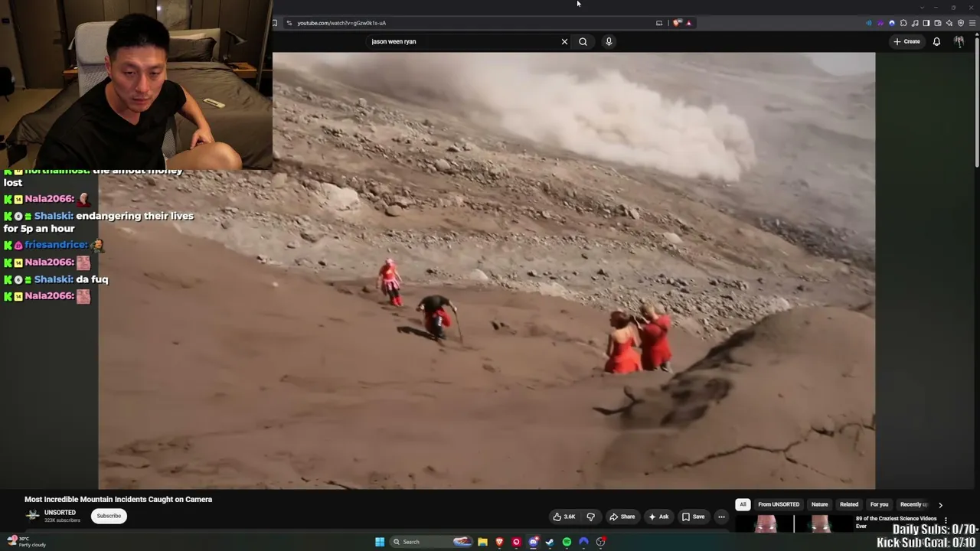The height and width of the screenshot is (551, 980).
Task: Open the Craziest Science Videos recommendation
Action: 896,522
